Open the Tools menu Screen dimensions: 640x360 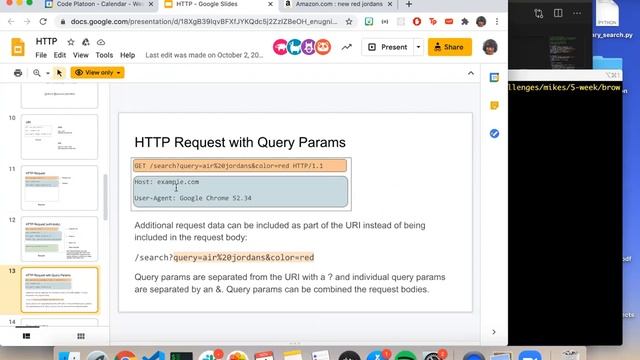tap(104, 55)
